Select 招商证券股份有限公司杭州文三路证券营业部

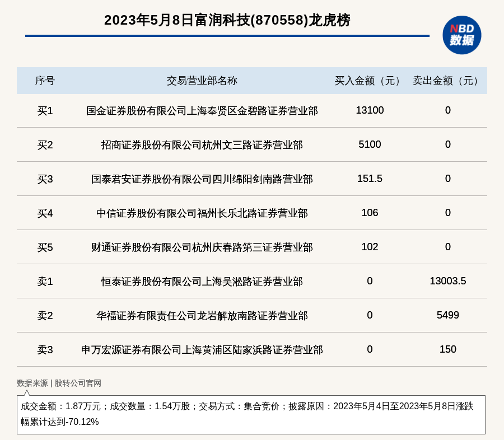coord(202,145)
